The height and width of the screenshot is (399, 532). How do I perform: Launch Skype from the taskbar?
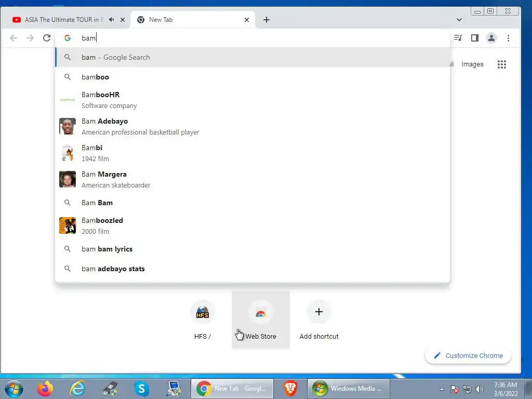coord(141,389)
